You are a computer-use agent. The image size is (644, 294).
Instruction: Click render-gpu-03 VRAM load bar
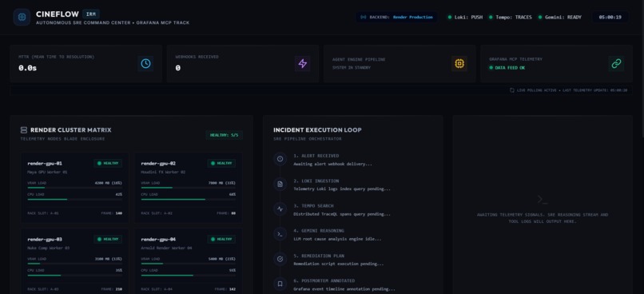[75, 264]
